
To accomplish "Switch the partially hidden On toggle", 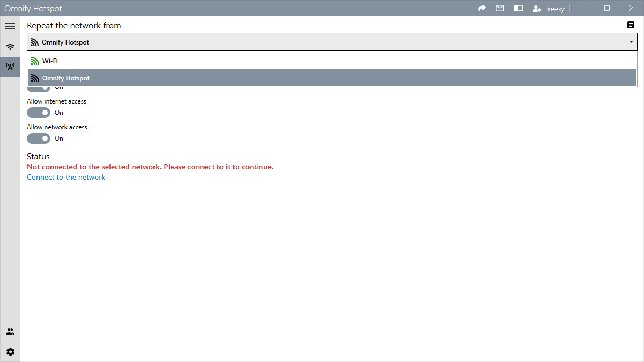I will [38, 87].
